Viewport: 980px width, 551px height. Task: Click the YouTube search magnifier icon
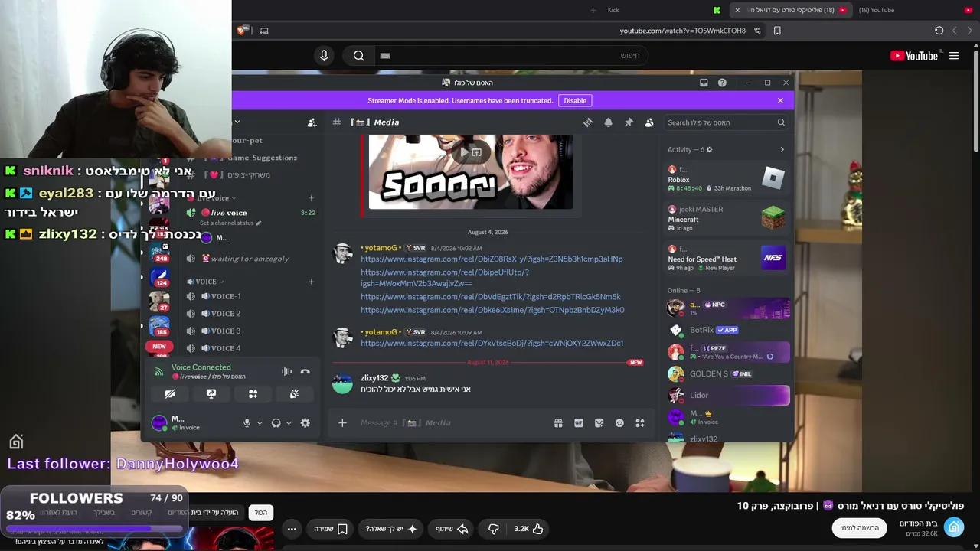[x=358, y=55]
